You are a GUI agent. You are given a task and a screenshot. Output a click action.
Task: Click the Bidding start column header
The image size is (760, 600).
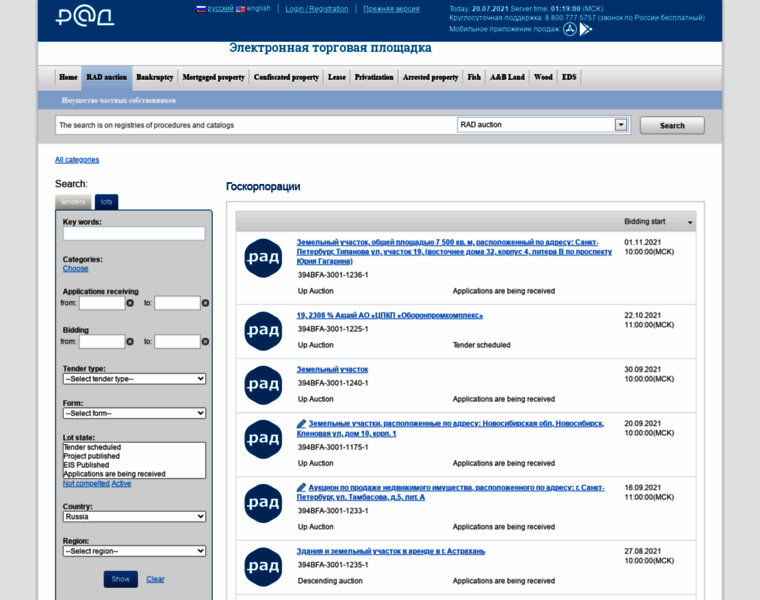645,221
